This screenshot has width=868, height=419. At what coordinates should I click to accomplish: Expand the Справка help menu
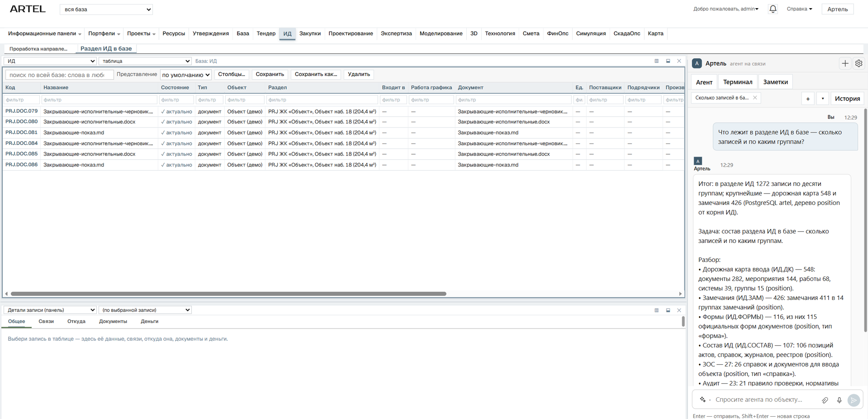click(799, 9)
